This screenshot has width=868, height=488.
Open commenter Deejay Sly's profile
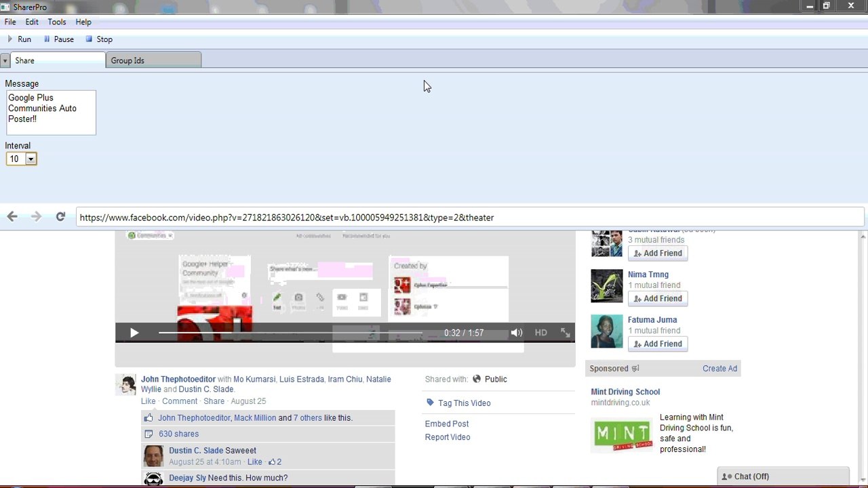pyautogui.click(x=188, y=479)
